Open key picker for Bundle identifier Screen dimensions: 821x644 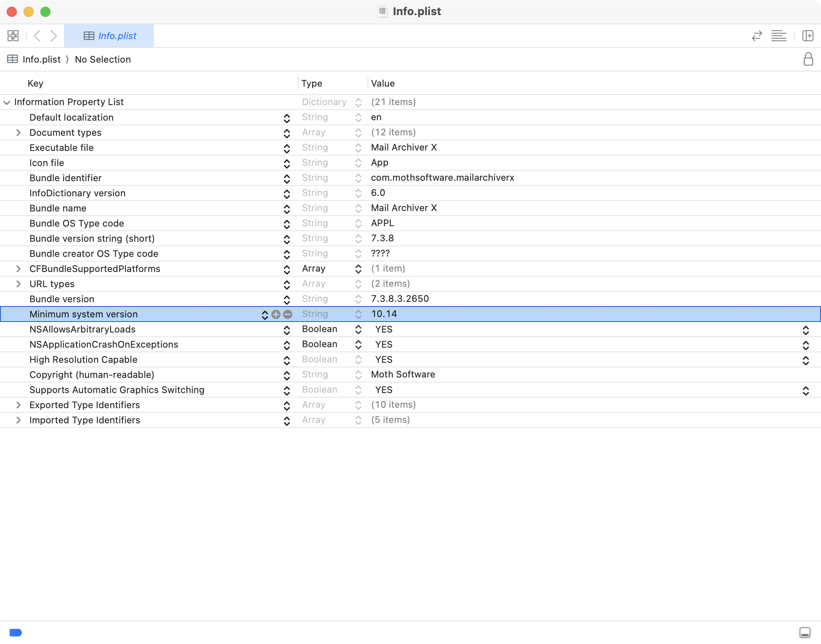(x=287, y=179)
